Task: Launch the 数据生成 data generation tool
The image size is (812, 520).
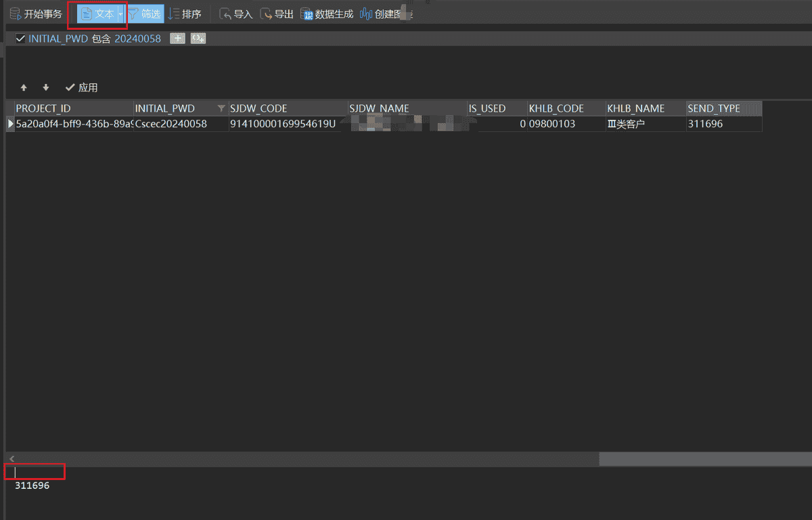Action: [327, 14]
